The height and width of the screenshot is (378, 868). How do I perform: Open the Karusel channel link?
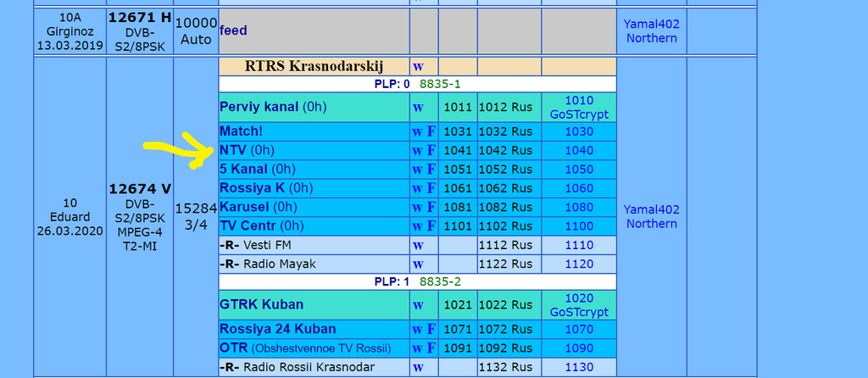pyautogui.click(x=244, y=207)
